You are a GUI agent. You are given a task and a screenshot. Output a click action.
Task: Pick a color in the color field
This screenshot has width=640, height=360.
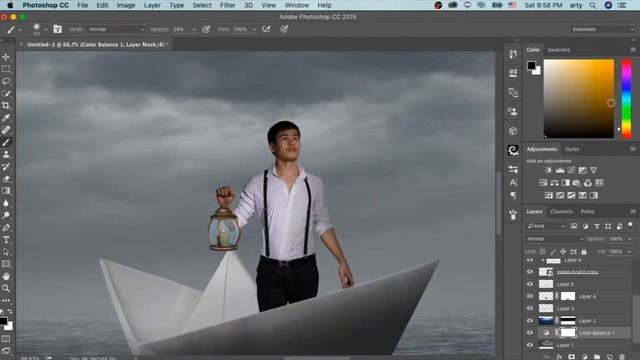[x=579, y=98]
